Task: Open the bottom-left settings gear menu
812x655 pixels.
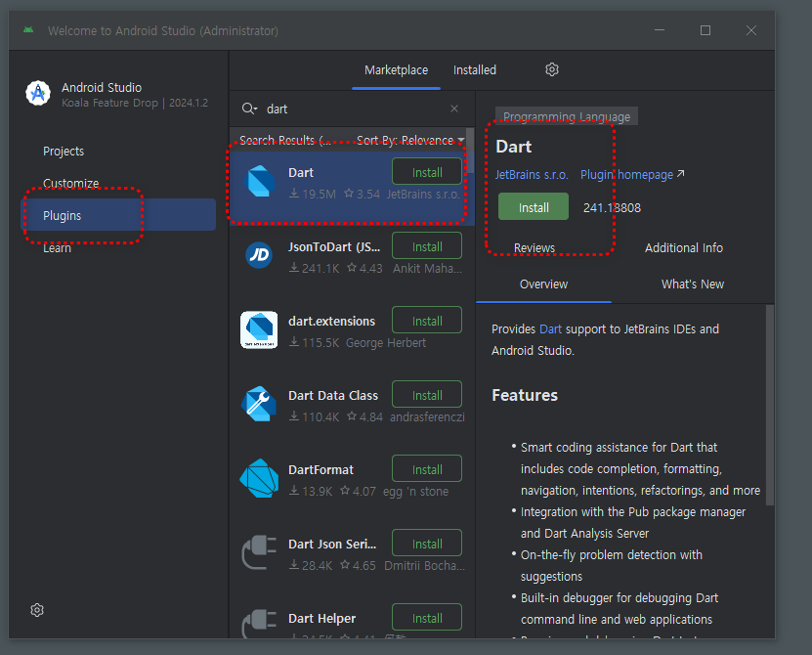Action: tap(37, 610)
